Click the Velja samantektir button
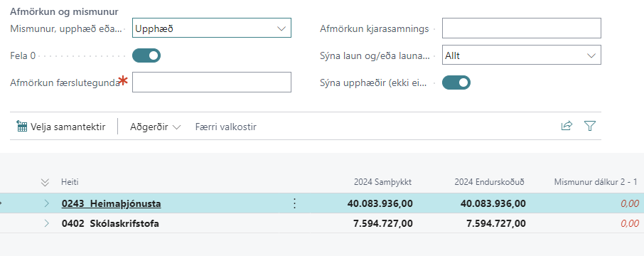This screenshot has height=256, width=644. coord(61,127)
